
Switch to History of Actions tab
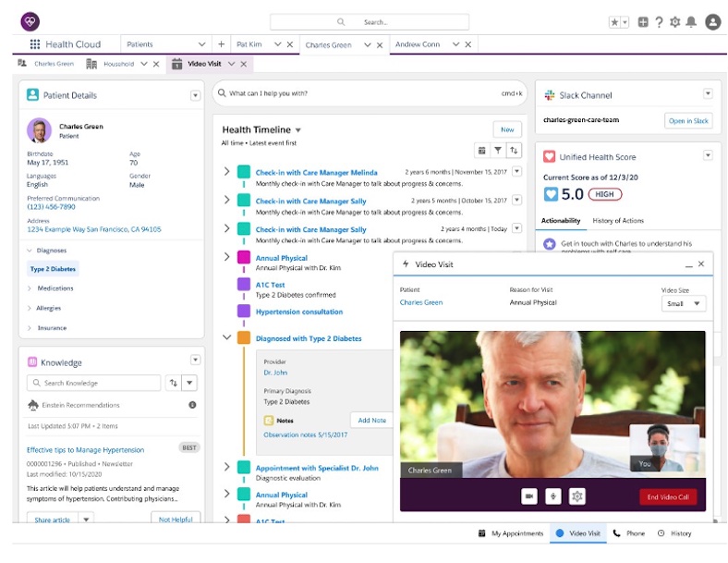coord(618,221)
